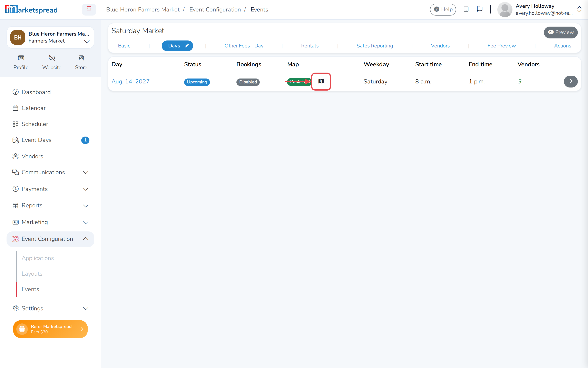
Task: Click the pin sidebar icon
Action: click(89, 9)
